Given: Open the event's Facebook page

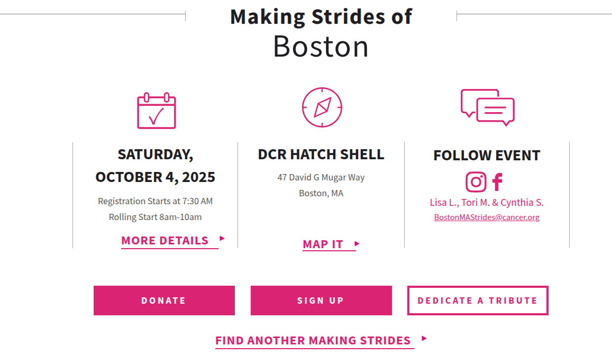Looking at the screenshot, I should (x=497, y=182).
